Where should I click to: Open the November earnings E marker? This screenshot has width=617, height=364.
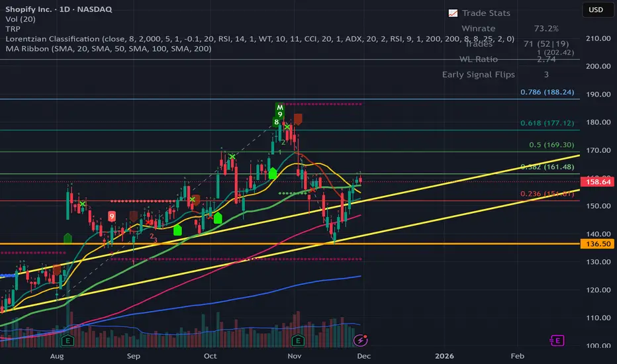pos(298,340)
